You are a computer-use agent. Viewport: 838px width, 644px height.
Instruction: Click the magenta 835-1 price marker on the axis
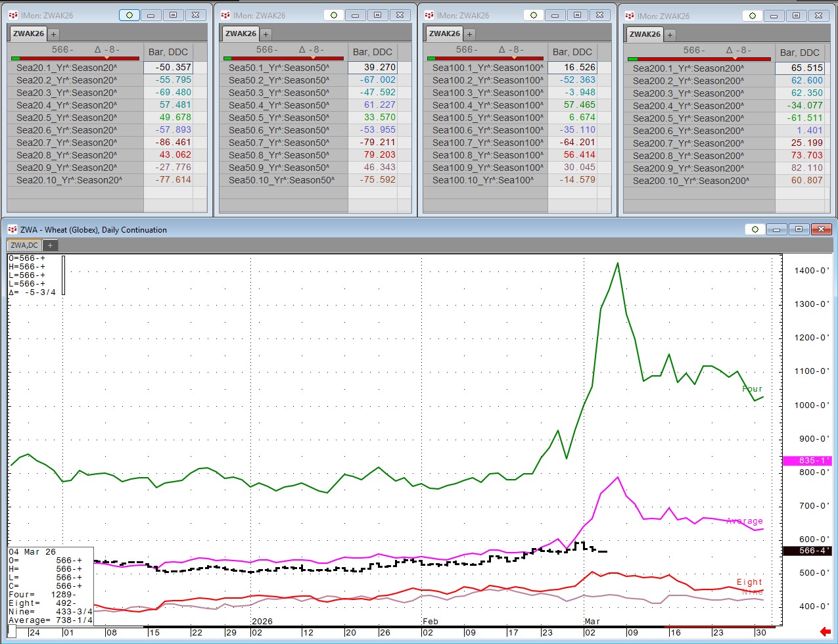815,461
